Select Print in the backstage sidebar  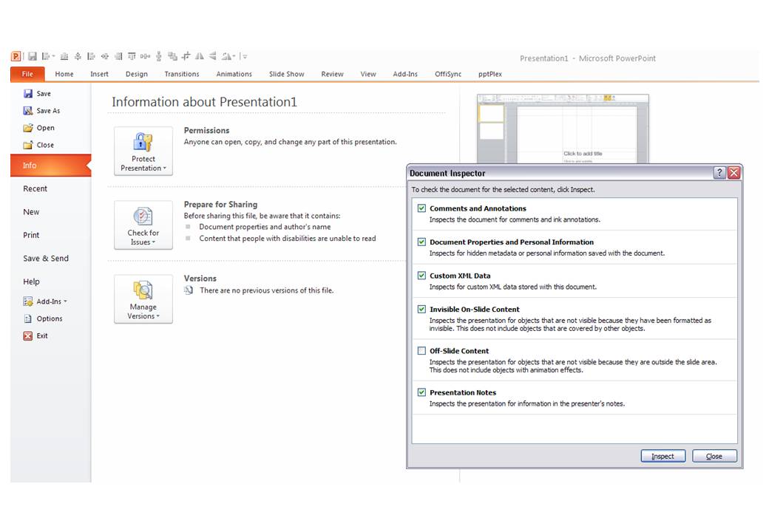pos(31,235)
